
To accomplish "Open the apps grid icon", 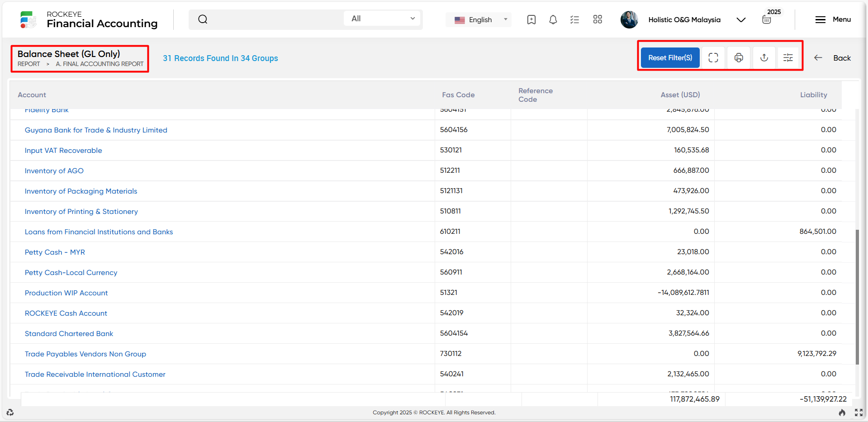I will [598, 19].
